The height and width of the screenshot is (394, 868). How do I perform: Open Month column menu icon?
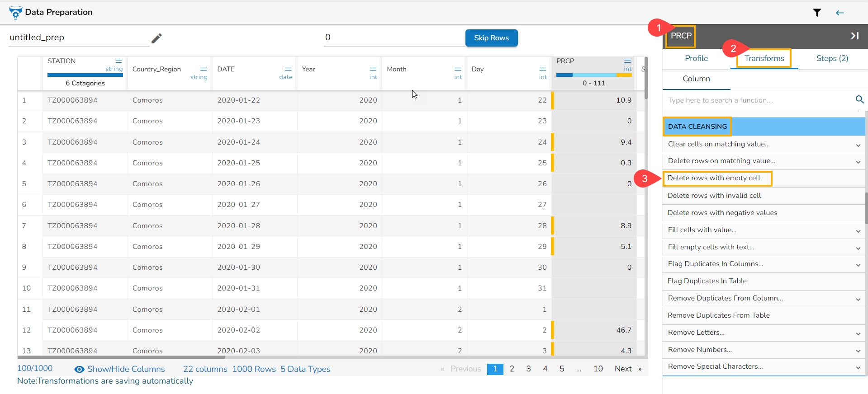(458, 69)
